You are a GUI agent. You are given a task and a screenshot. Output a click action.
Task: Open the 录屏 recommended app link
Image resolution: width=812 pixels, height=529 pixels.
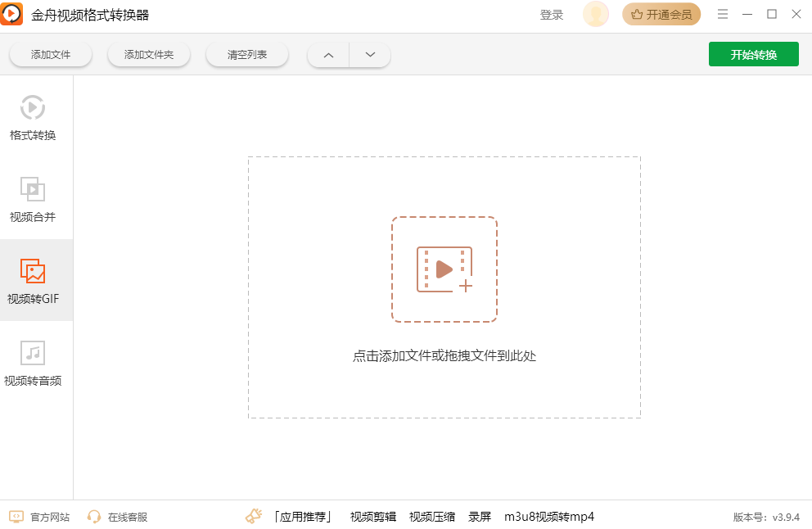click(480, 517)
